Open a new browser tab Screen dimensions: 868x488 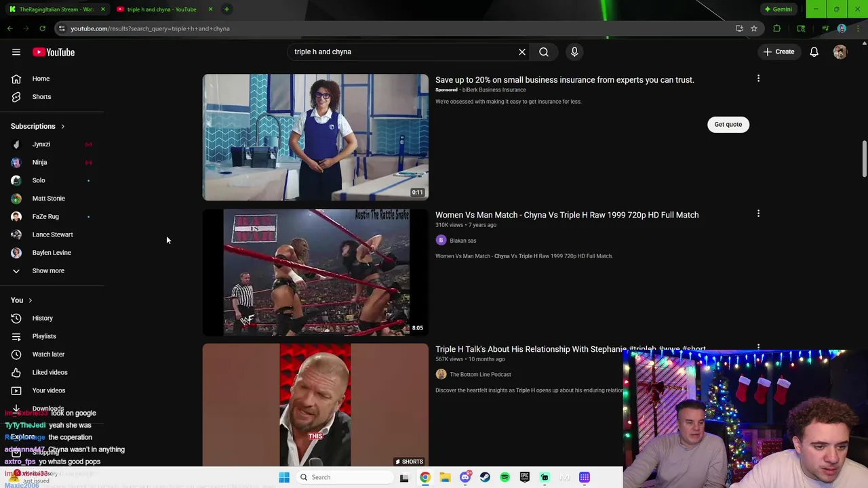(226, 9)
